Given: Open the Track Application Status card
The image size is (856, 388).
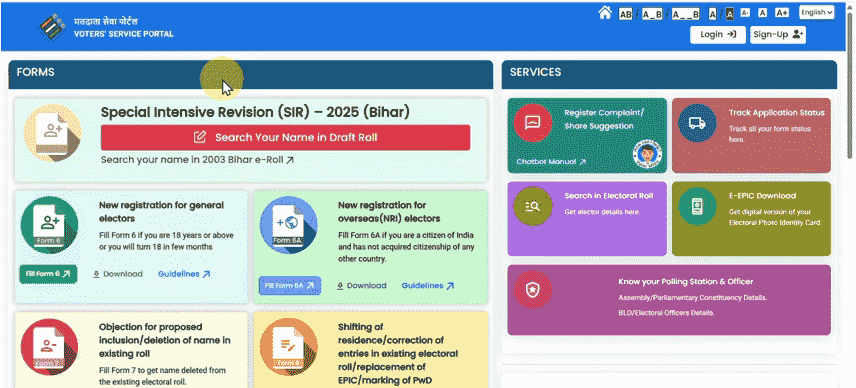Looking at the screenshot, I should click(x=751, y=136).
